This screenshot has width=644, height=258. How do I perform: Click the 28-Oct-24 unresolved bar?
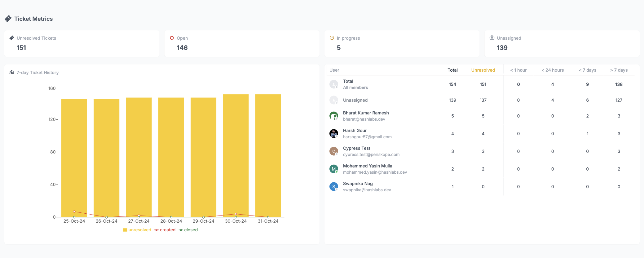(171, 157)
